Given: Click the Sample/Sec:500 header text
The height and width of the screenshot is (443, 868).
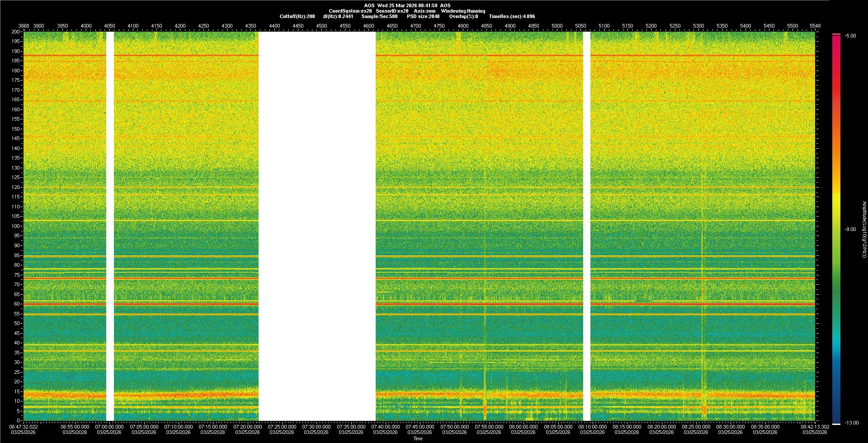Looking at the screenshot, I should 379,16.
